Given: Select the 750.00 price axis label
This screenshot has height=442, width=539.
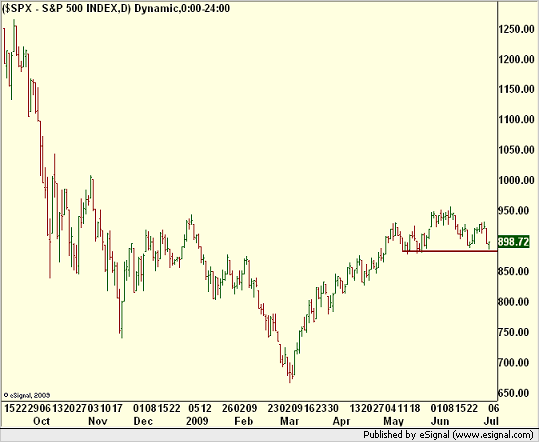Looking at the screenshot, I should click(x=514, y=332).
